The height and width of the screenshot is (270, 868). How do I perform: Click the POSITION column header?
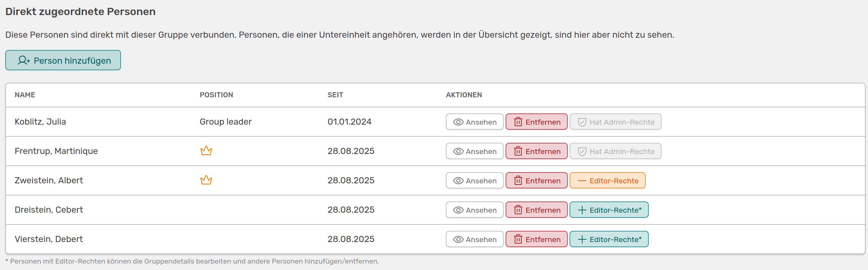tap(216, 95)
